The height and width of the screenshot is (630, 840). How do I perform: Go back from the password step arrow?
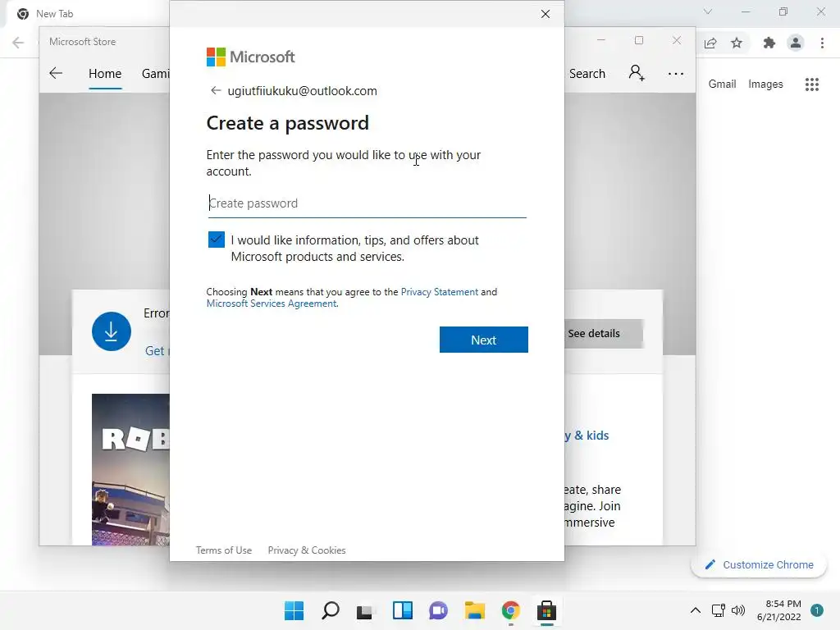click(x=216, y=90)
